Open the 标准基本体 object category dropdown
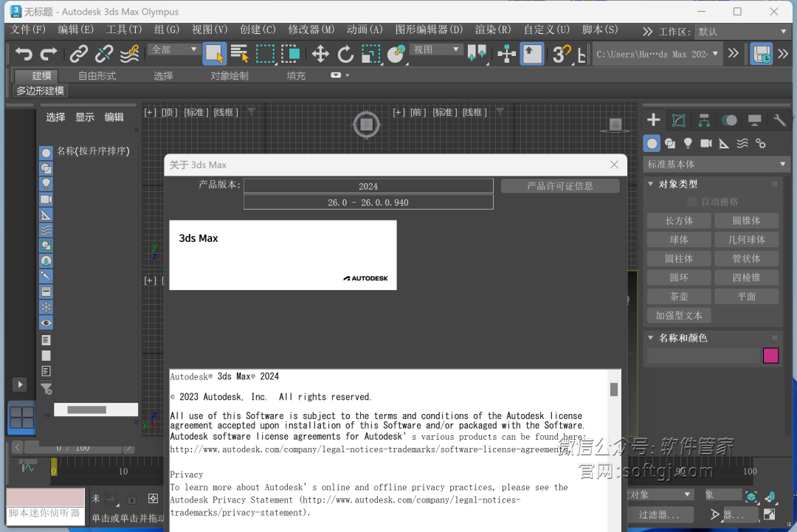This screenshot has height=532, width=797. pos(716,165)
